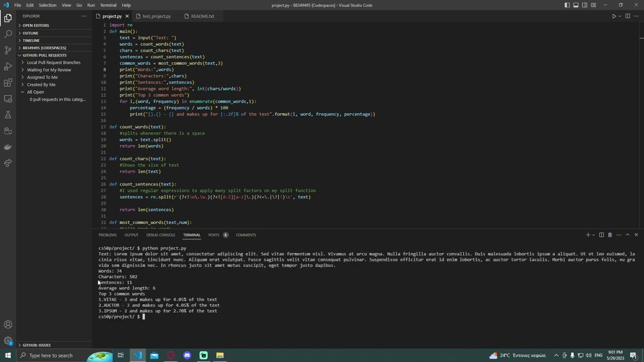Split the terminal pane

click(x=601, y=235)
